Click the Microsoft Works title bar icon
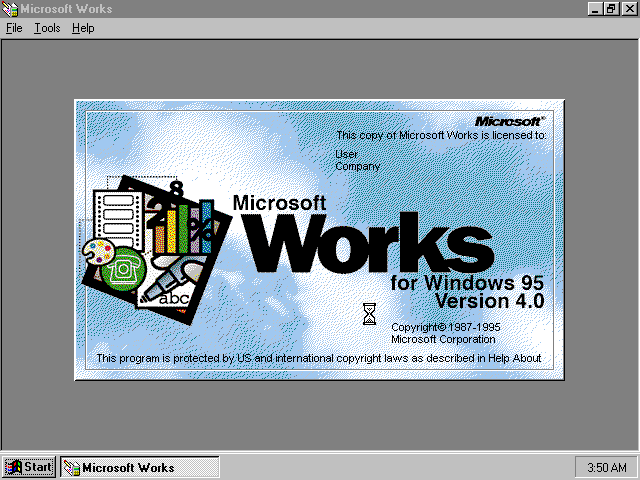 coord(10,9)
